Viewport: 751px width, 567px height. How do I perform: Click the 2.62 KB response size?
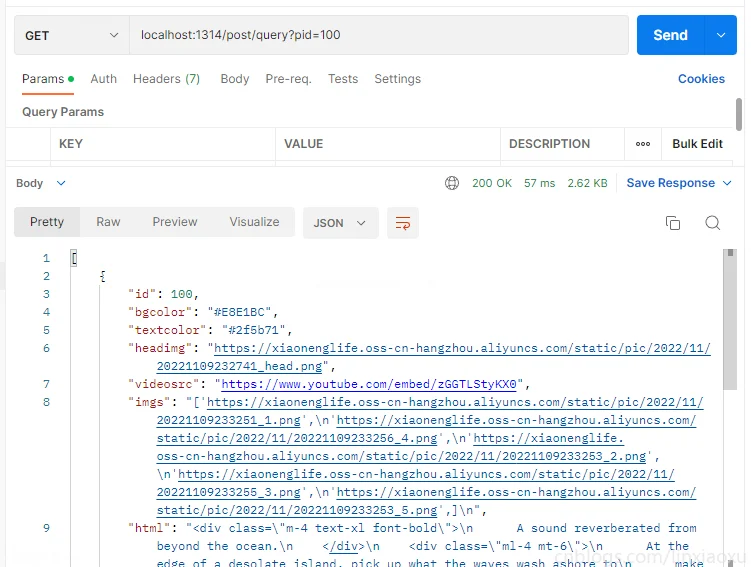click(587, 183)
